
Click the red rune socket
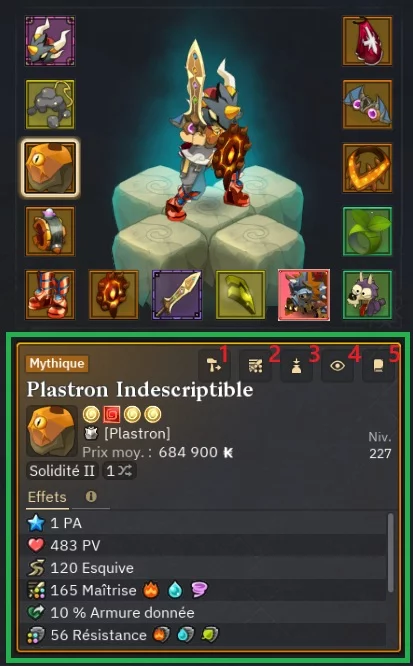111,415
